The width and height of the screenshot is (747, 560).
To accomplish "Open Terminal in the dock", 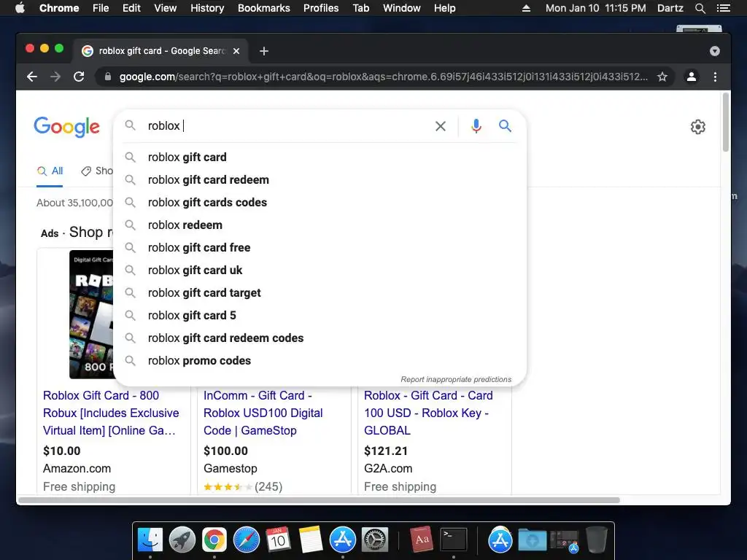I will click(x=454, y=540).
